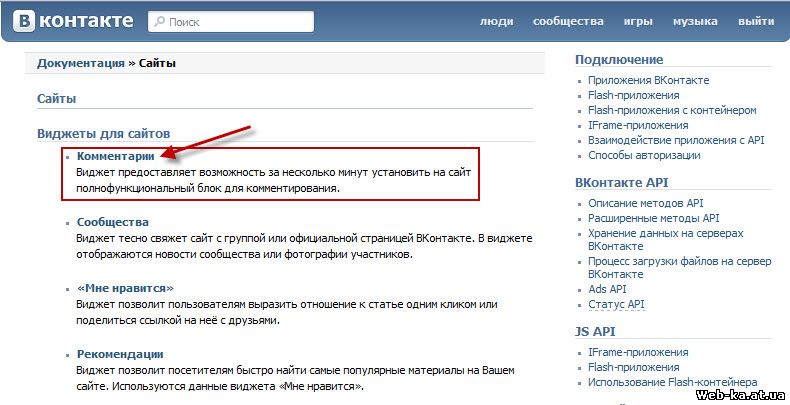This screenshot has width=790, height=405.
Task: Click the Рекомендации description text
Action: (295, 378)
